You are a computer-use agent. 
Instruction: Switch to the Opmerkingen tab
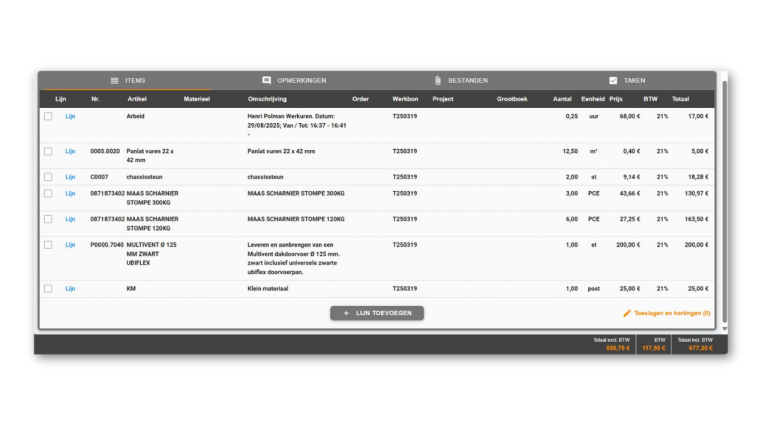(x=300, y=80)
